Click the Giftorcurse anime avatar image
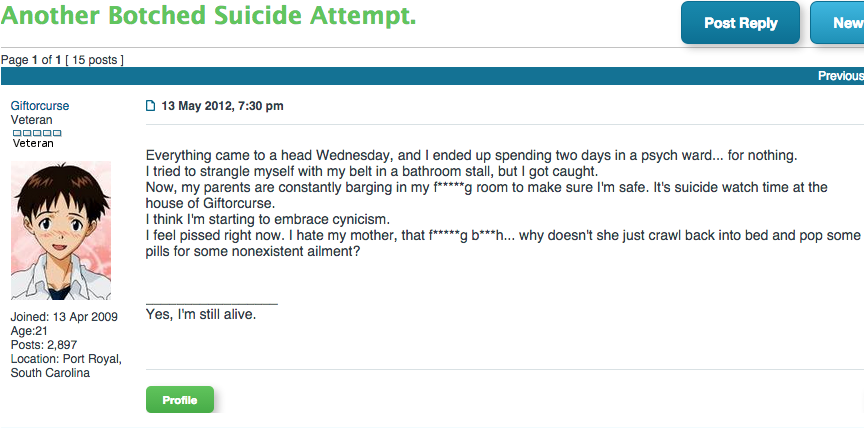Image resolution: width=864 pixels, height=428 pixels. [61, 230]
